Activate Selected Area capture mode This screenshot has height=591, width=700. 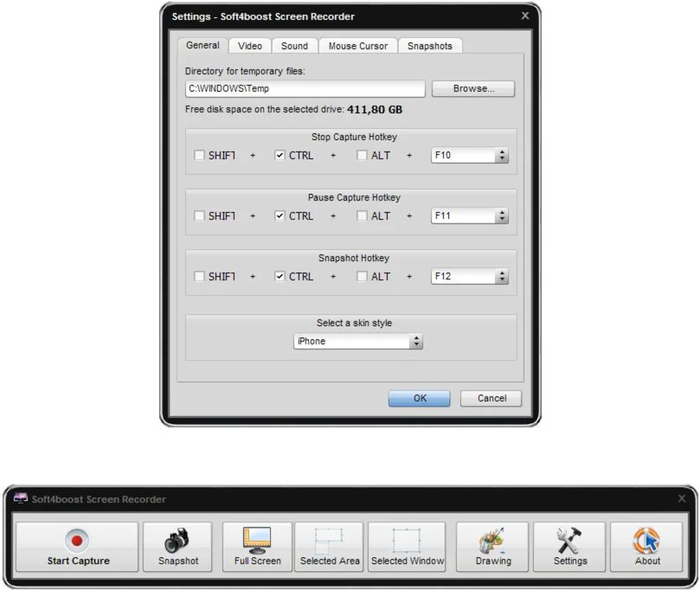tap(329, 542)
